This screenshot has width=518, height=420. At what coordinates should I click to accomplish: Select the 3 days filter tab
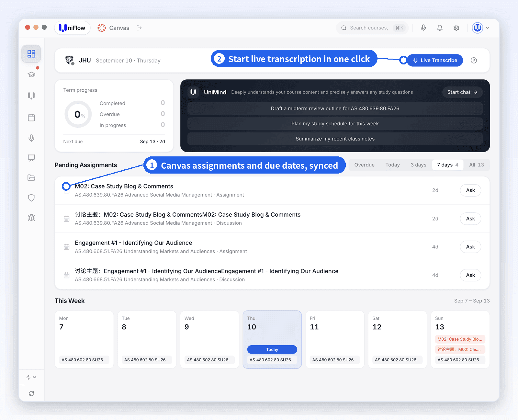pos(418,165)
